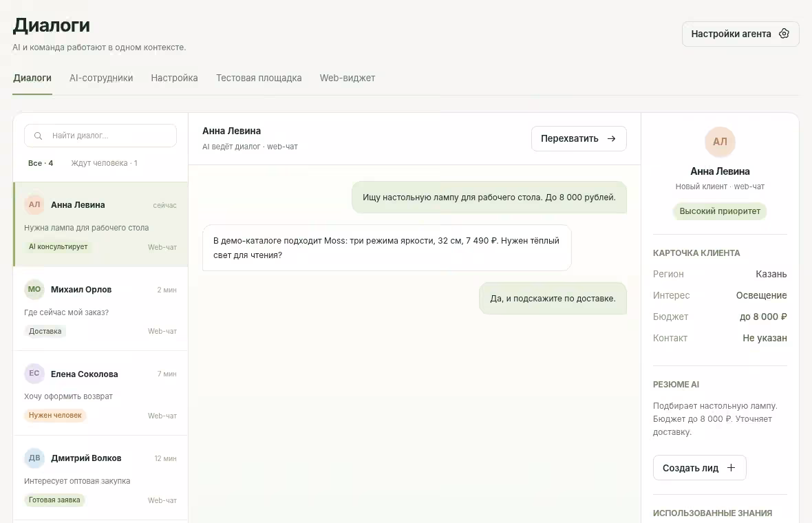
Task: Click the search magnifier icon
Action: [x=38, y=136]
